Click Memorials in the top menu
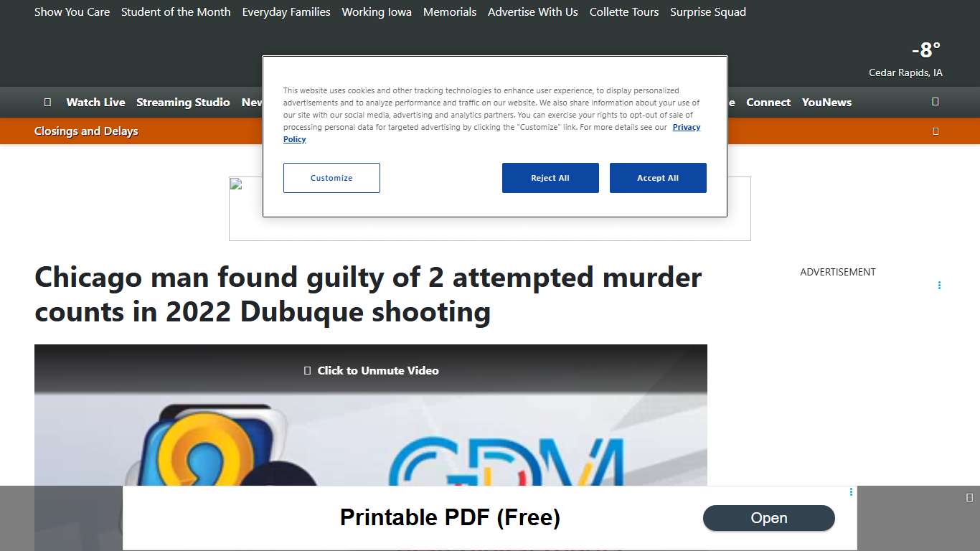The height and width of the screenshot is (551, 980). click(x=450, y=11)
